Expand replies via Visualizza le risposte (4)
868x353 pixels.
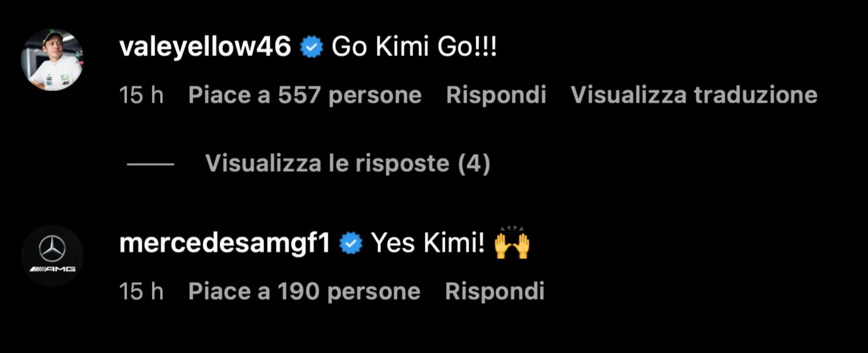point(348,163)
